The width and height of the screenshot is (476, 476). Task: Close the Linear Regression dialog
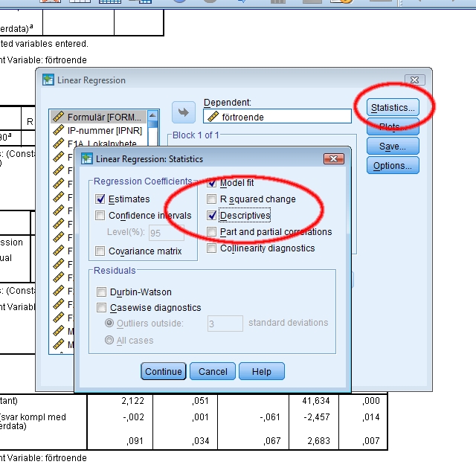pos(415,80)
